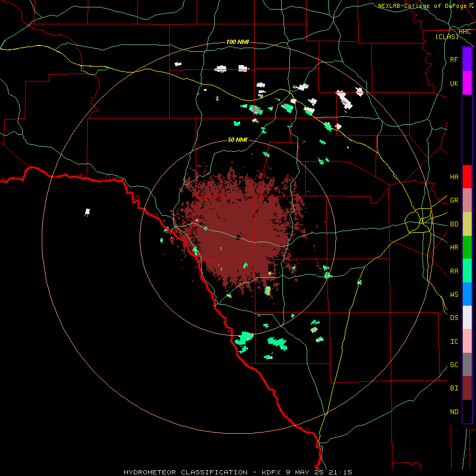Click the UK legend label
The image size is (476, 476).
pos(454,83)
